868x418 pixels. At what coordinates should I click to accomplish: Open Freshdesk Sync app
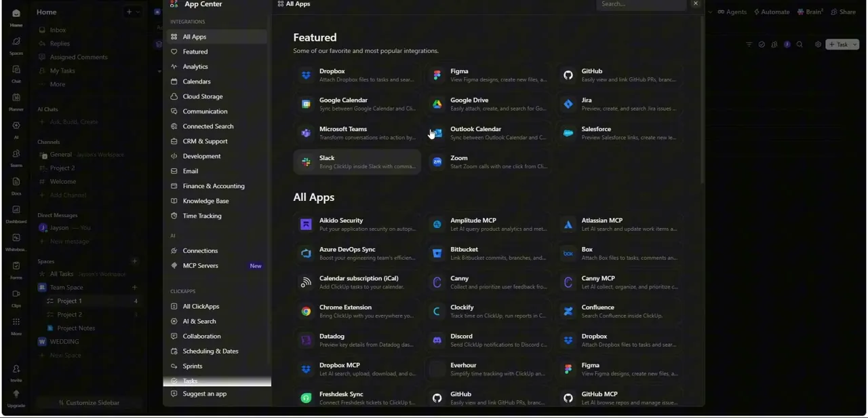[357, 398]
